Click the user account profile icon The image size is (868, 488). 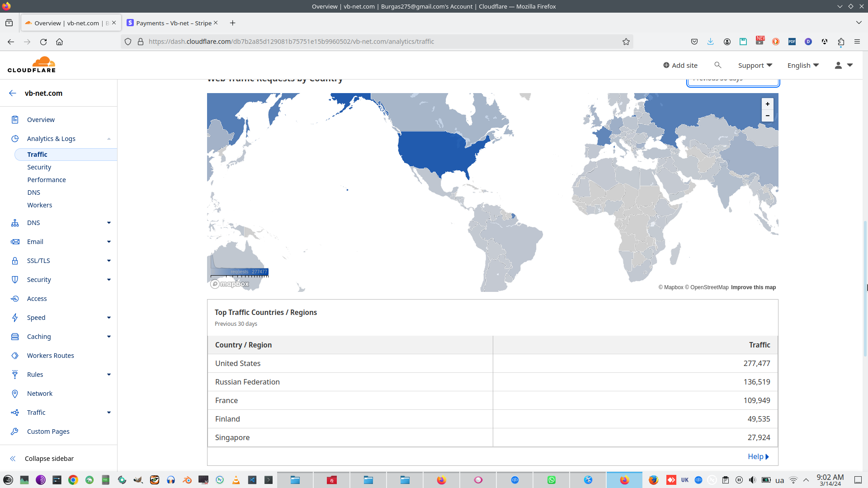838,65
